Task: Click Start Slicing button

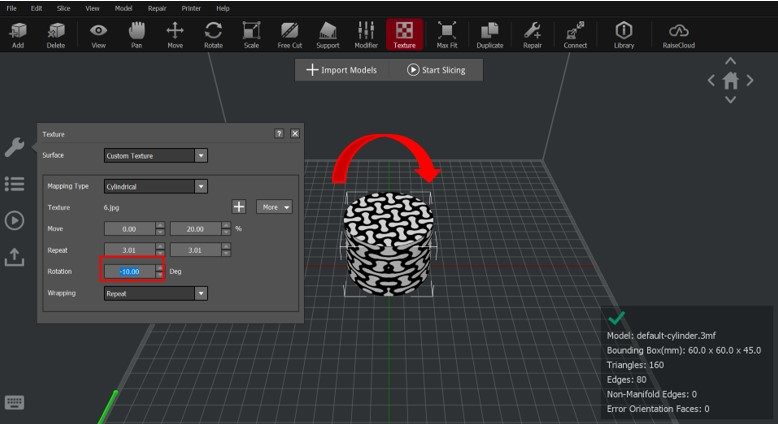Action: [436, 70]
